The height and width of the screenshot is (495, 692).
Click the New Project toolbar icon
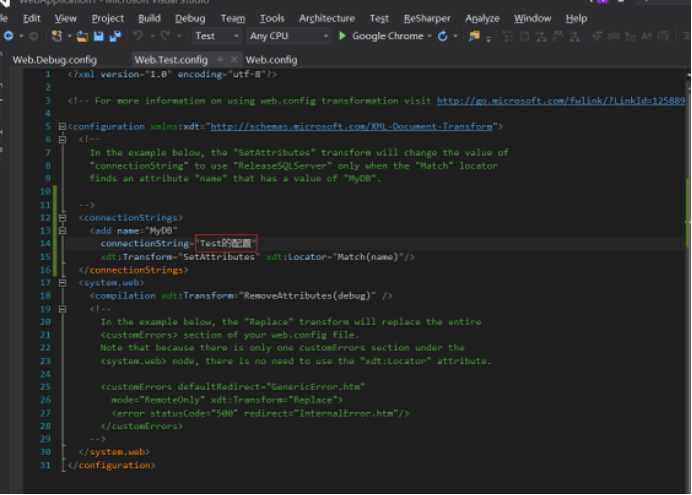click(57, 36)
